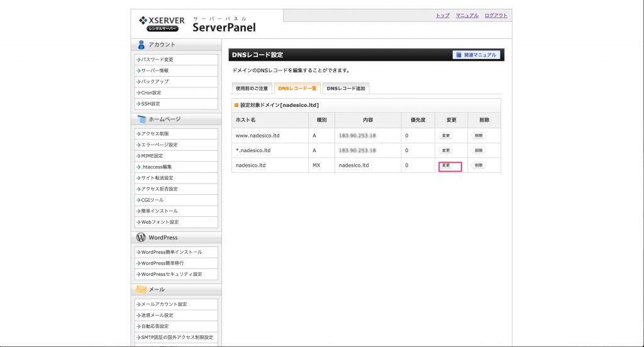Click 変更 for the MX record
This screenshot has width=644, height=347.
446,165
